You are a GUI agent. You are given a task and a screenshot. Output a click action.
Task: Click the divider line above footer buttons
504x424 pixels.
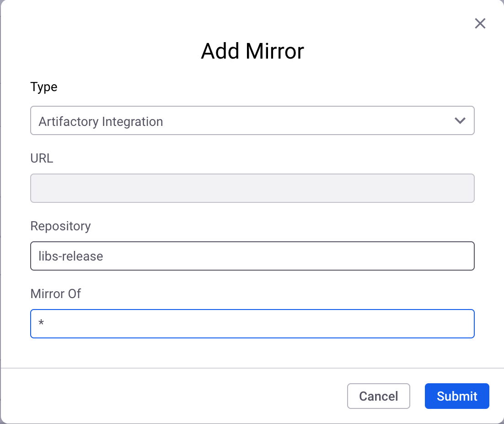pos(252,368)
